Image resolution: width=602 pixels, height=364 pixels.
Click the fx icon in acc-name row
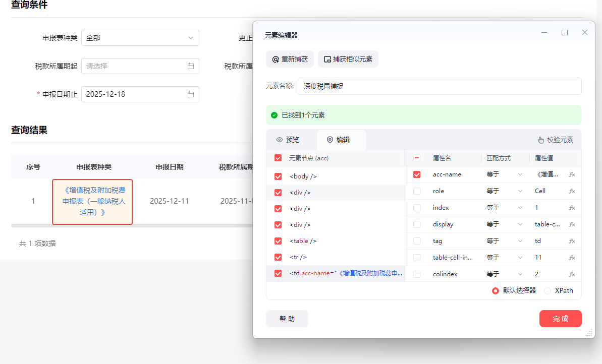[572, 174]
